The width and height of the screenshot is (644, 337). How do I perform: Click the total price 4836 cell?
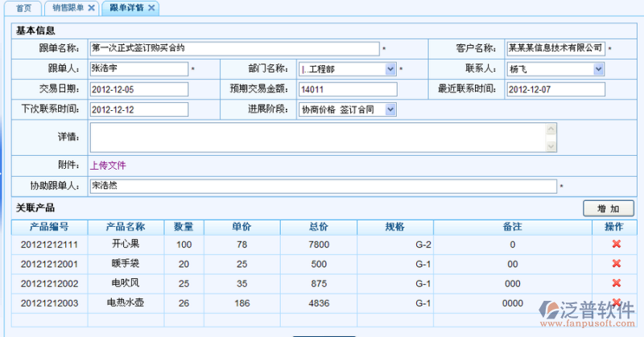coord(319,303)
